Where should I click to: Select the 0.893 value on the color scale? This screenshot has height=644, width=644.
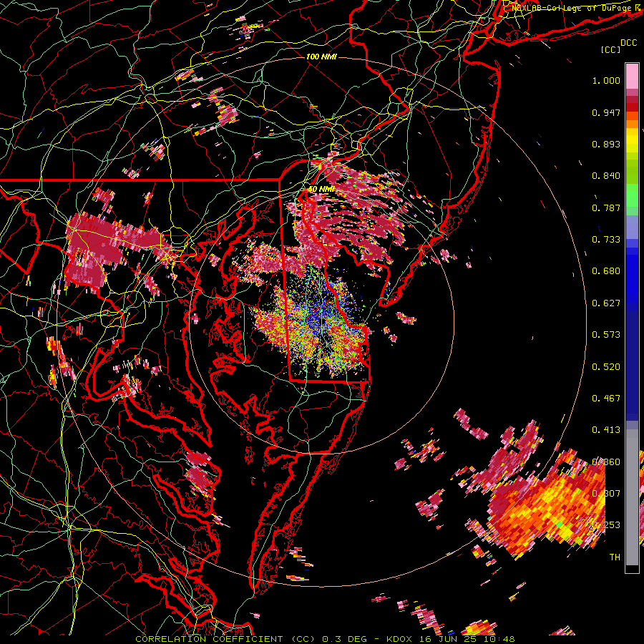pyautogui.click(x=606, y=144)
